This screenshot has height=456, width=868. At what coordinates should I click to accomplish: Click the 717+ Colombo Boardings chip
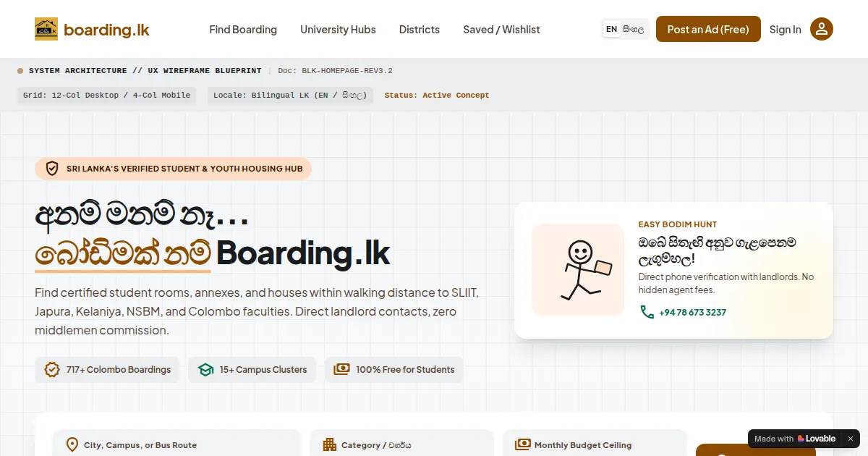(x=107, y=369)
